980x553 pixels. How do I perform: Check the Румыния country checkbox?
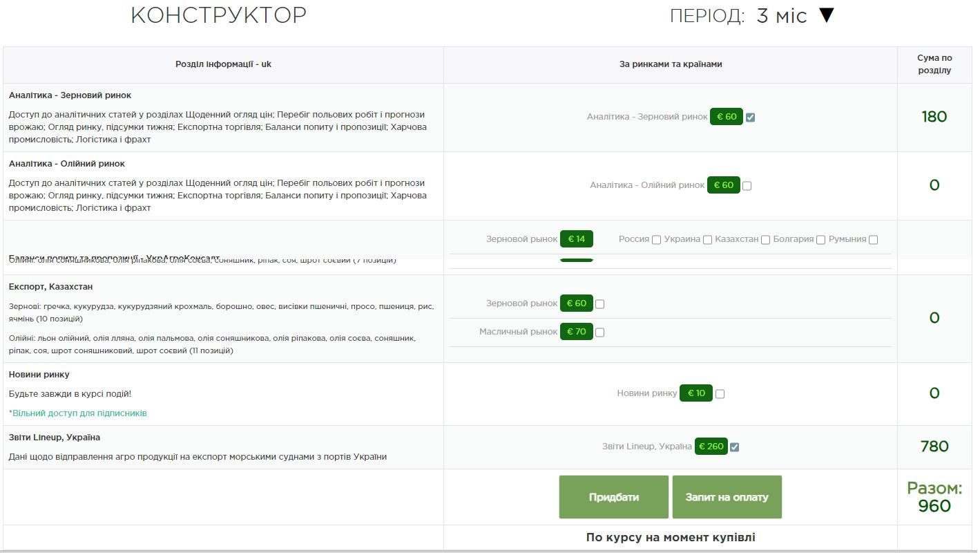pyautogui.click(x=873, y=240)
